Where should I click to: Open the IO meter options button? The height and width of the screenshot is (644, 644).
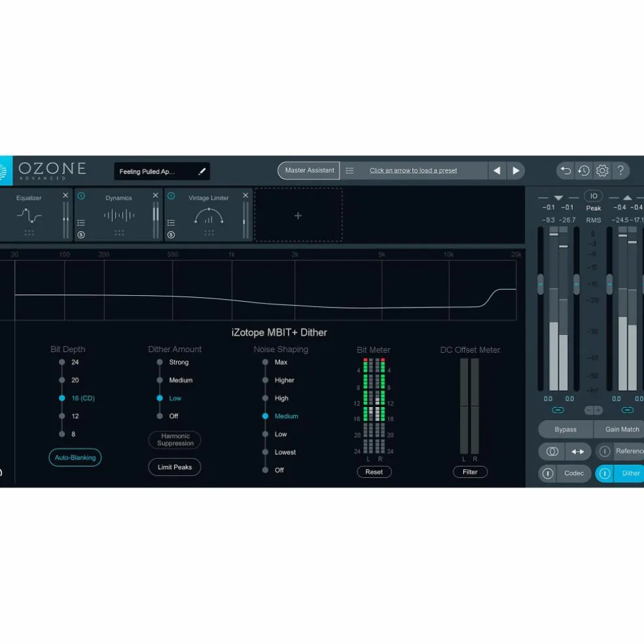594,196
